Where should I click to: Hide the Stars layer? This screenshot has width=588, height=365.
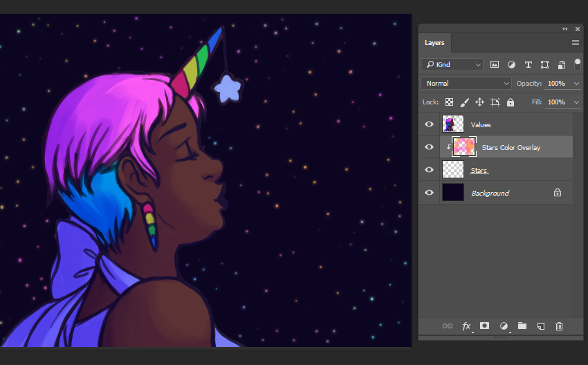429,170
